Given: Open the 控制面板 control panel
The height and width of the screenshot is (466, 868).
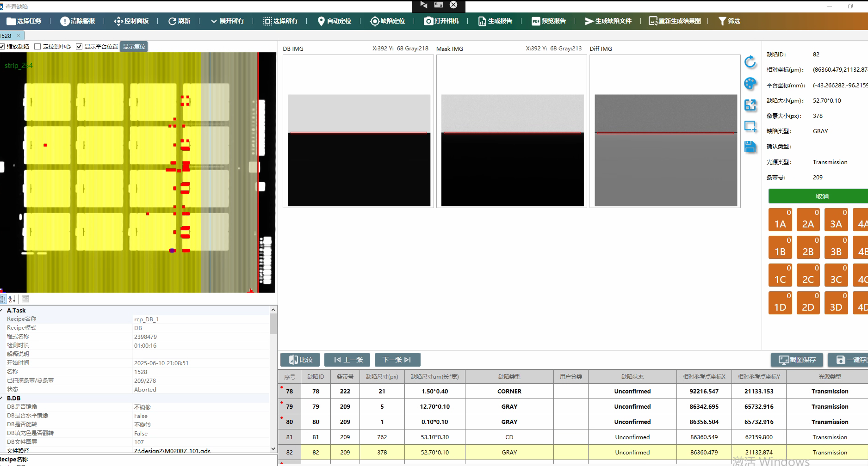Looking at the screenshot, I should pyautogui.click(x=131, y=21).
